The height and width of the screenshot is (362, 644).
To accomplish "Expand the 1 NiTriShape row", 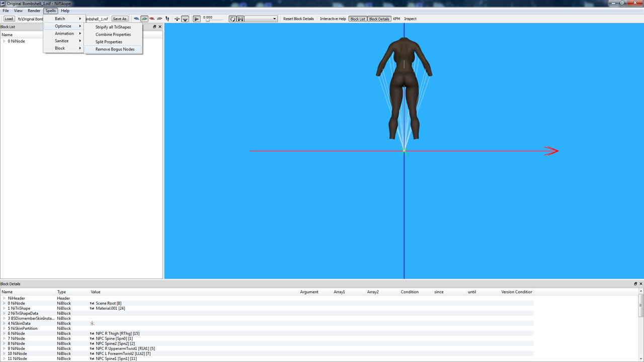I will [4, 308].
